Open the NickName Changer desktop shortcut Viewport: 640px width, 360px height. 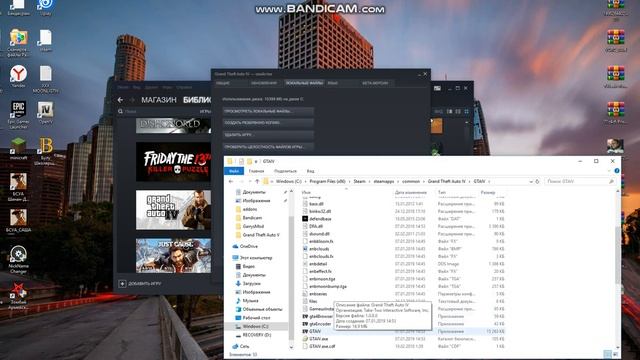(x=18, y=259)
